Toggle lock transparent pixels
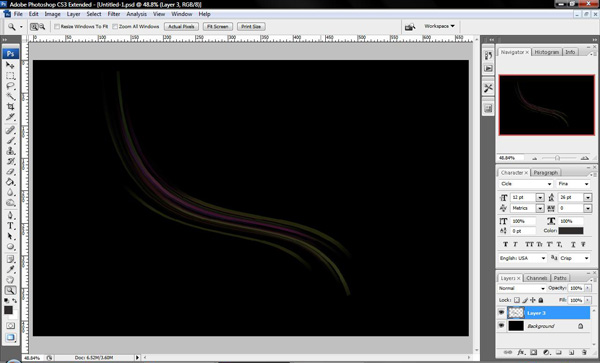The height and width of the screenshot is (363, 600). 517,300
